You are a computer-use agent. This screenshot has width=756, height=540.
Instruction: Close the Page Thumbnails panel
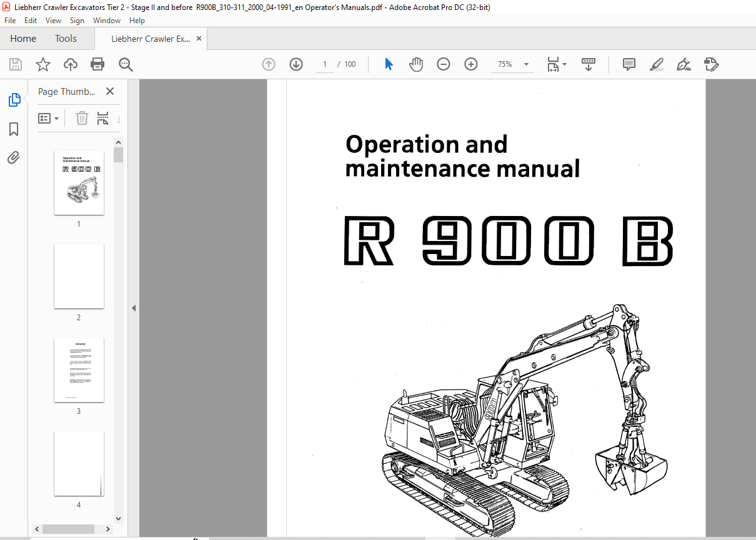[110, 91]
